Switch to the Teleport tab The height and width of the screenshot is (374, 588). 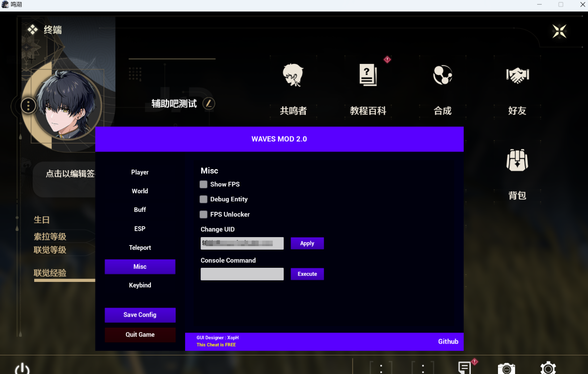click(x=140, y=247)
